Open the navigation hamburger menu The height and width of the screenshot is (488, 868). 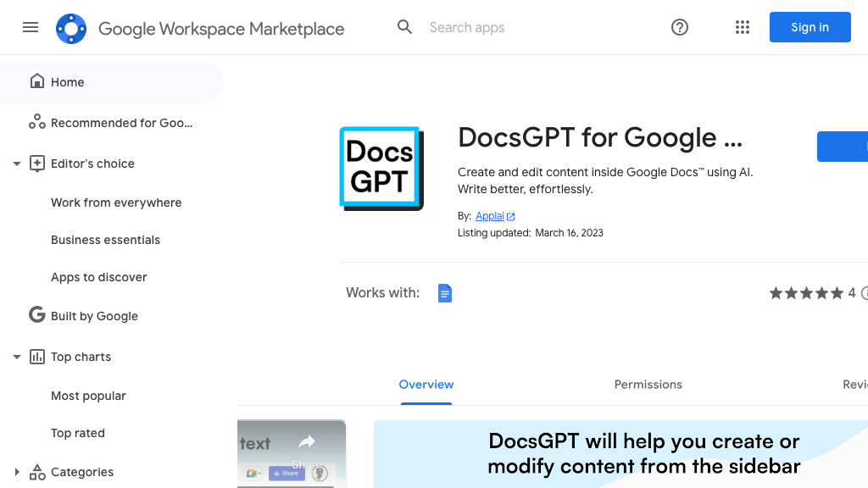(31, 27)
